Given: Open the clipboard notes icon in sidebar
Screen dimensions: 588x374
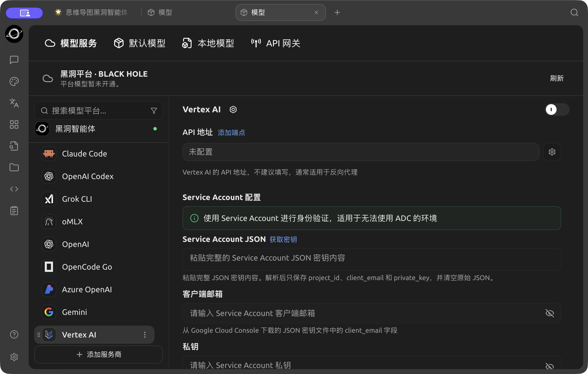Looking at the screenshot, I should (x=14, y=210).
